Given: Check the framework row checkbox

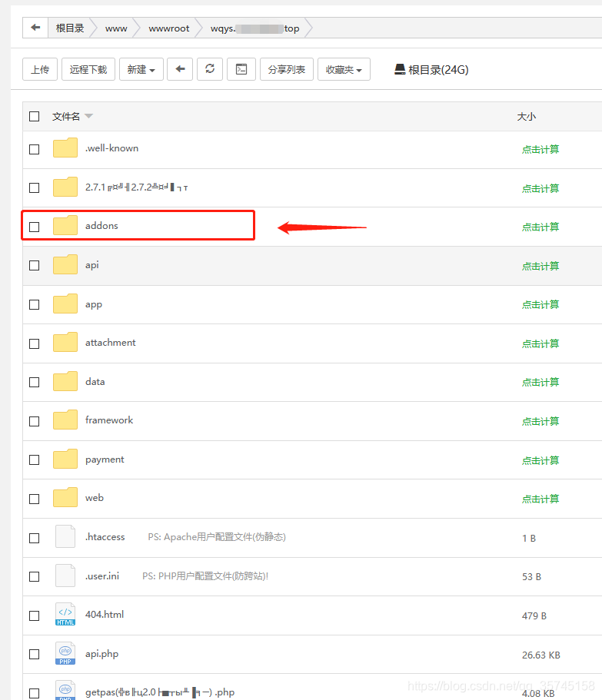Looking at the screenshot, I should click(34, 421).
